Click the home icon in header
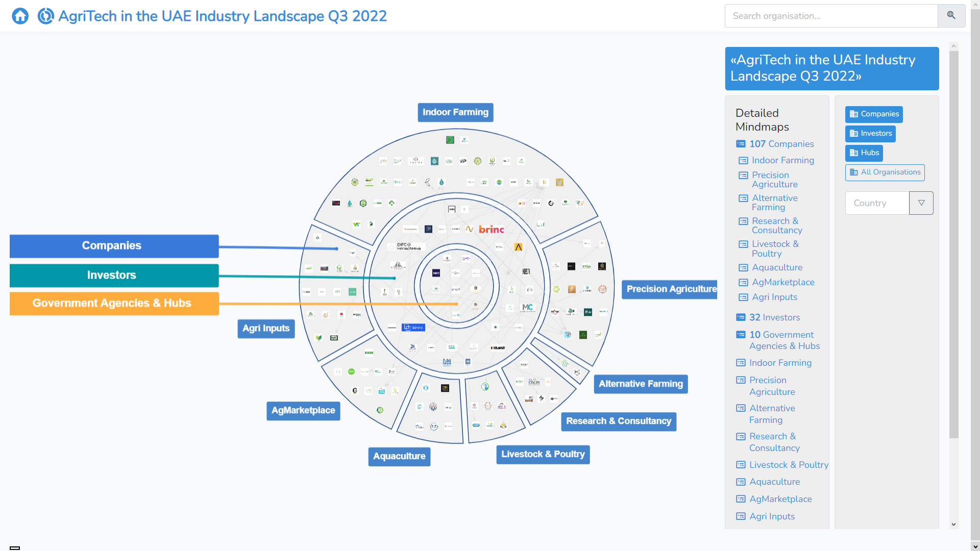Image resolution: width=980 pixels, height=551 pixels. tap(20, 16)
